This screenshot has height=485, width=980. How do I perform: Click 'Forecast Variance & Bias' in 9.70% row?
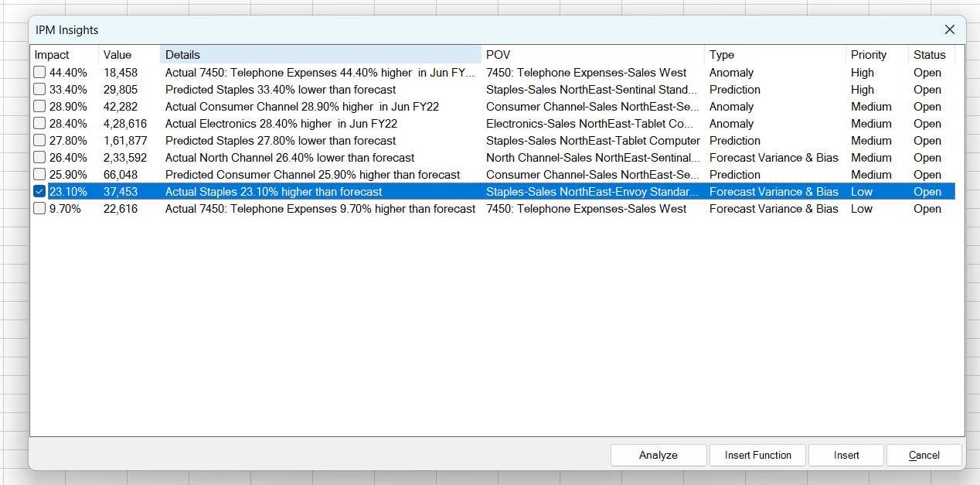click(774, 208)
